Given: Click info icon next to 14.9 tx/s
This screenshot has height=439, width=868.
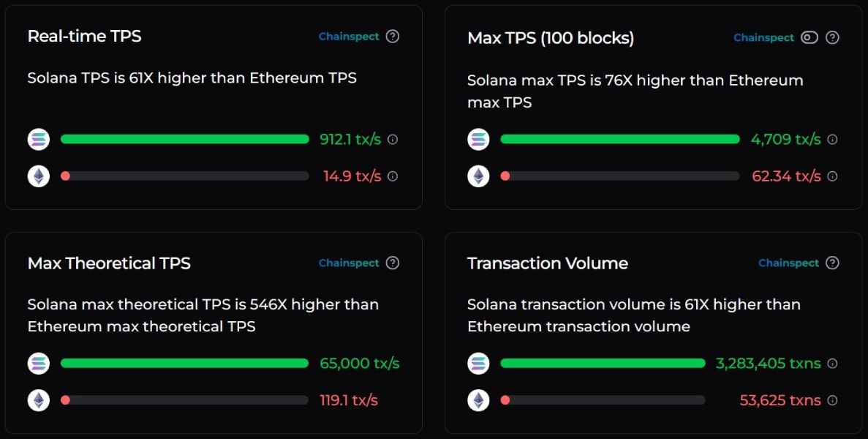Looking at the screenshot, I should pyautogui.click(x=393, y=176).
